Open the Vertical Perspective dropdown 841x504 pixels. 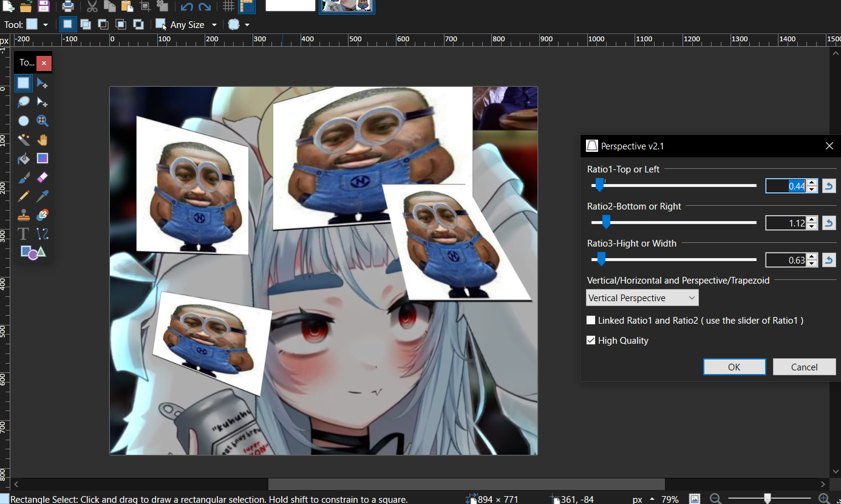642,298
